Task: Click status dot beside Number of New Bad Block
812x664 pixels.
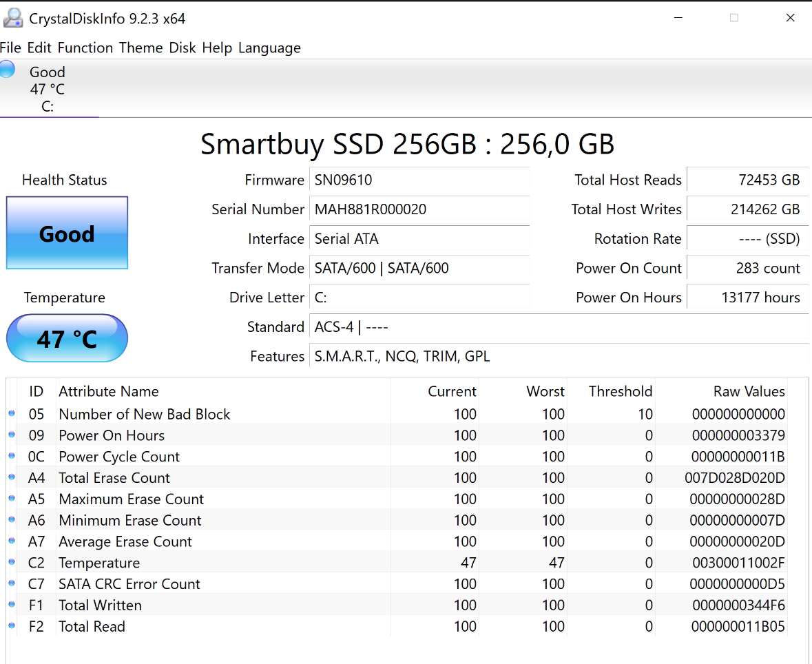Action: coord(12,414)
